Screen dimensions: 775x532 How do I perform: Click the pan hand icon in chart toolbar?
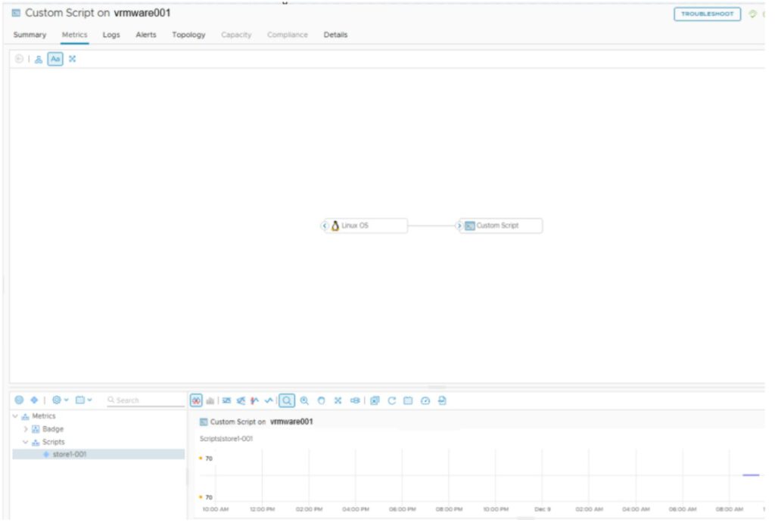pyautogui.click(x=321, y=400)
